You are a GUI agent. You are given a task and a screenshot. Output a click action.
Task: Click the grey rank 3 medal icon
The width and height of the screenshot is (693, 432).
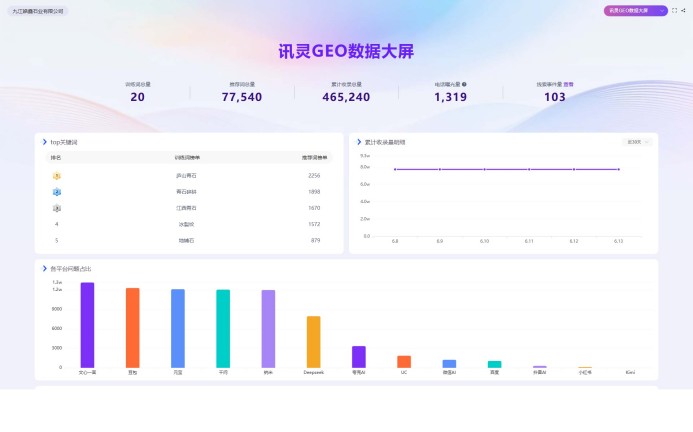(x=57, y=208)
